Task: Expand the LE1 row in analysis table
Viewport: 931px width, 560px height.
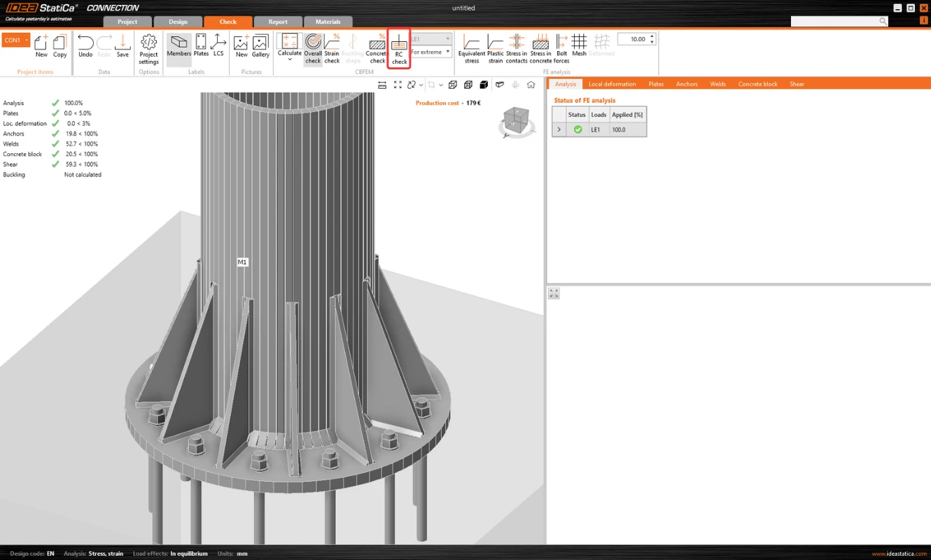Action: [x=559, y=129]
